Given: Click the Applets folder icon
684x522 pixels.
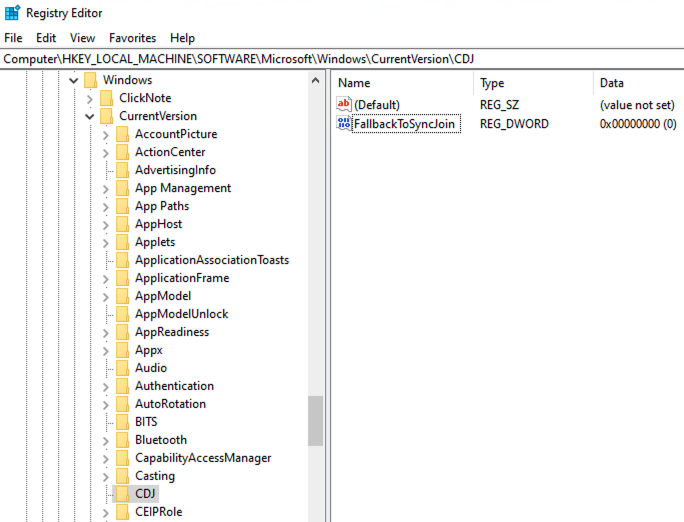Looking at the screenshot, I should coord(123,242).
